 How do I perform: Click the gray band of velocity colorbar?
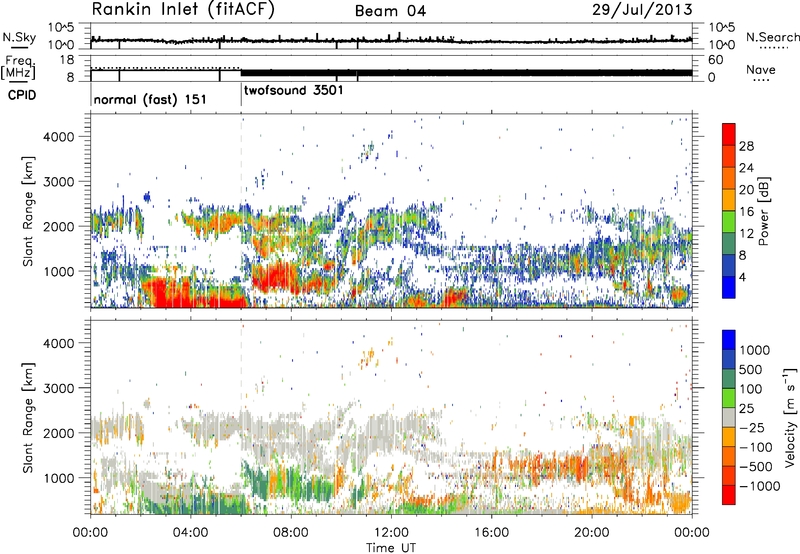[x=729, y=417]
